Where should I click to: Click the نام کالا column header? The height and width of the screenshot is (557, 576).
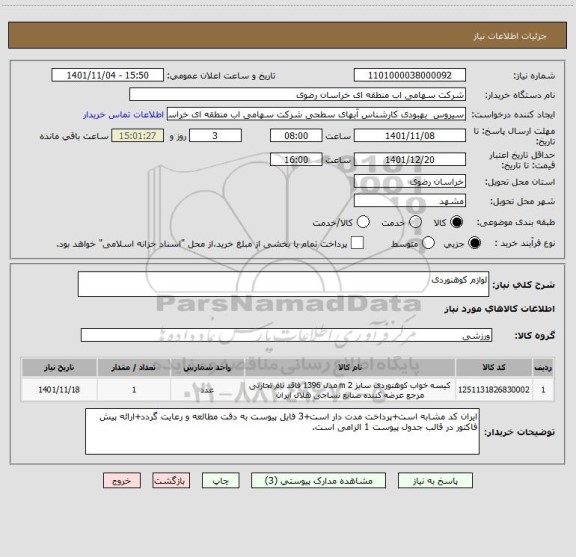(350, 367)
